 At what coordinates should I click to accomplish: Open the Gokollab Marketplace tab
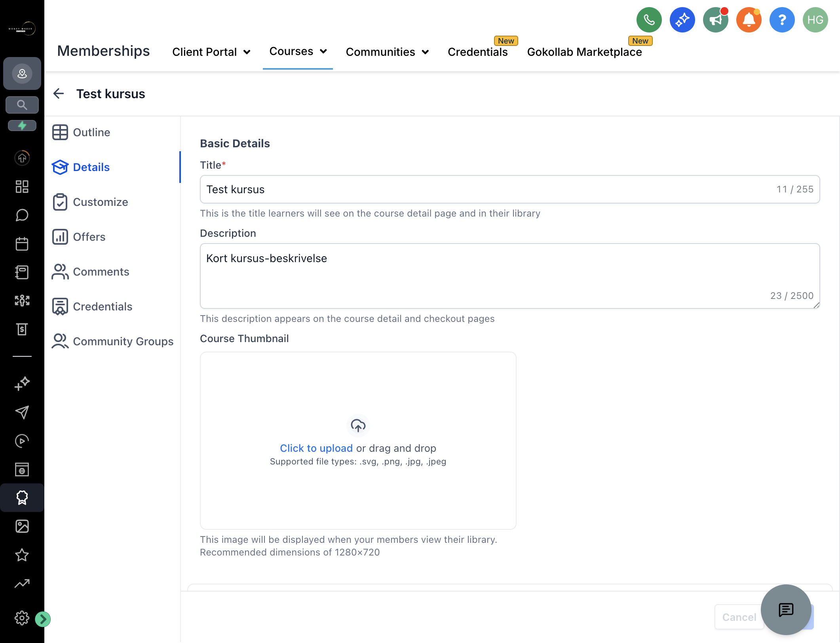585,52
